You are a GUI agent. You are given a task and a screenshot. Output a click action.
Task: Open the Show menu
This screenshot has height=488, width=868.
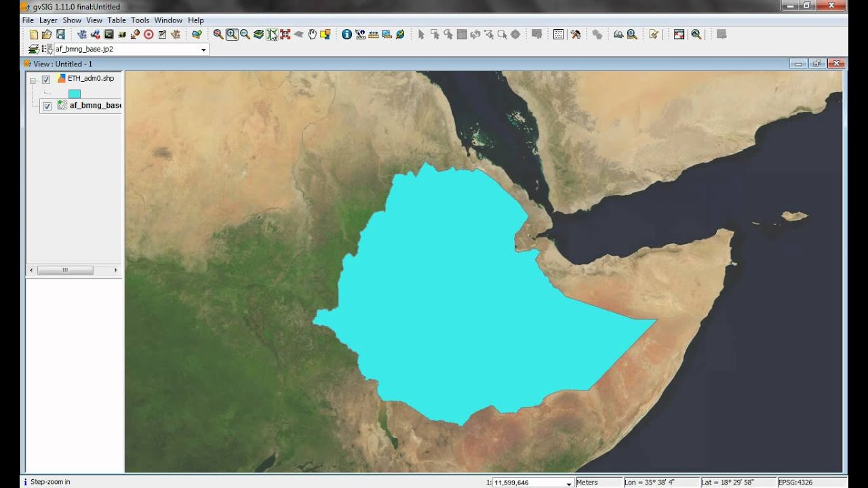(72, 20)
